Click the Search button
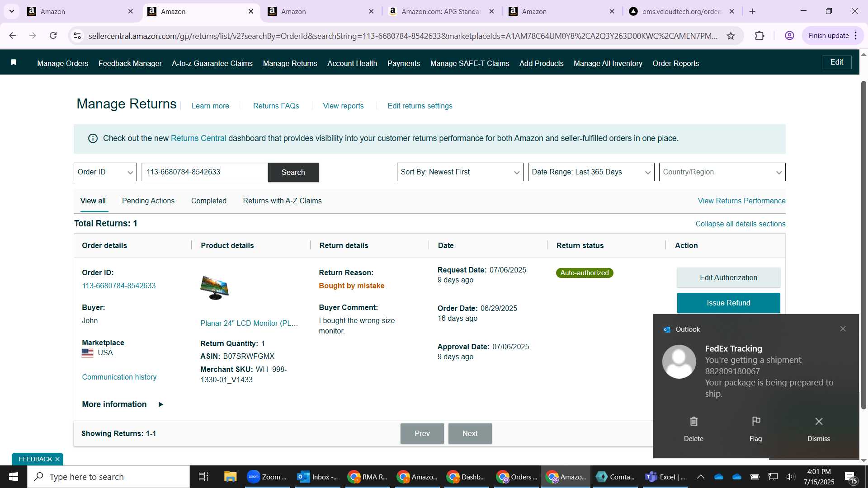 293,173
